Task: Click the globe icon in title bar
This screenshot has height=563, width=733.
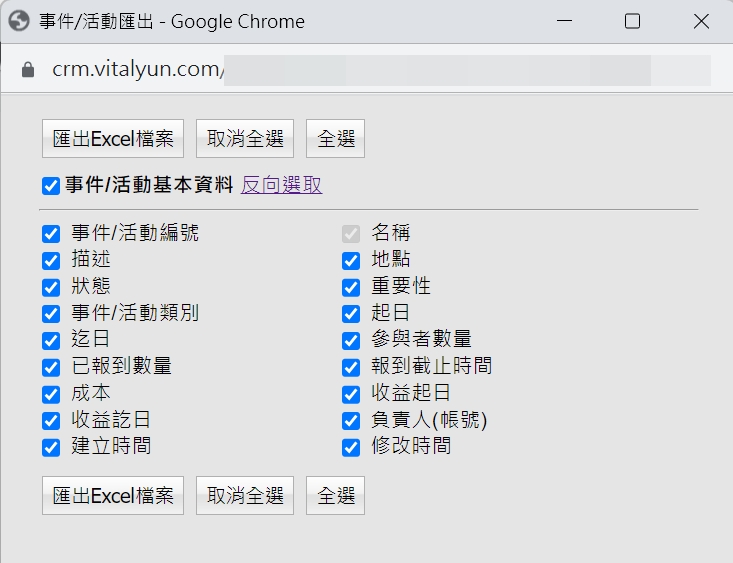Action: pos(19,21)
